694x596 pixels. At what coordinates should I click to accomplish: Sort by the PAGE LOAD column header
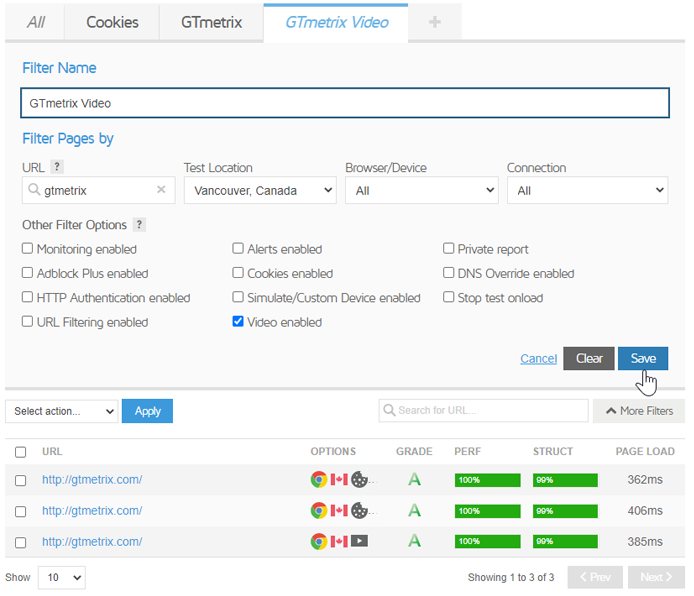(645, 451)
